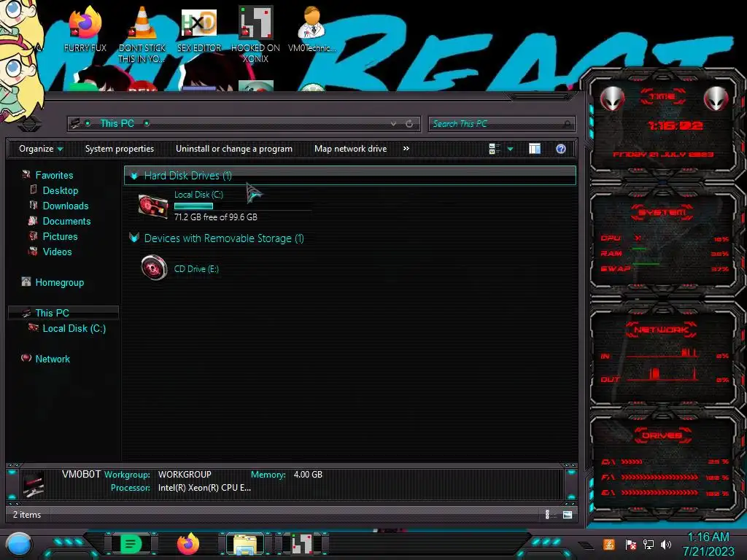Open the Organize dropdown menu
Screen dimensions: 747x560
(x=41, y=149)
